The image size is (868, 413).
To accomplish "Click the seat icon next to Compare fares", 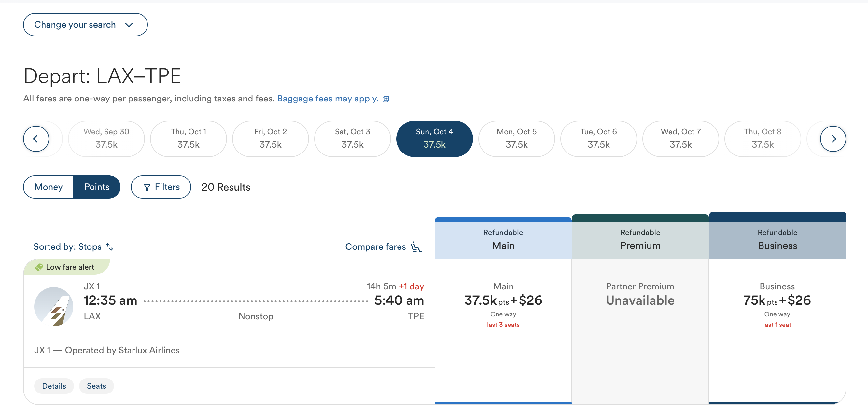I will point(416,247).
